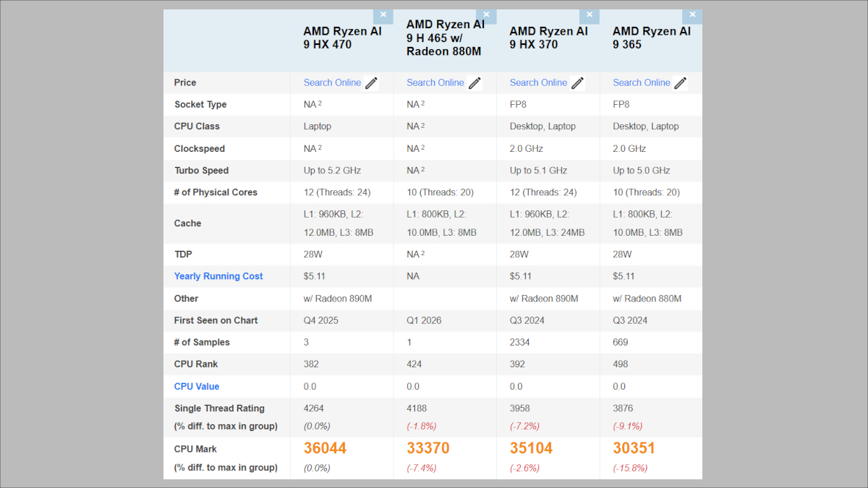Remove the Ryzen AI 9 H 465 column
Viewport: 868px width, 488px height.
[x=486, y=15]
